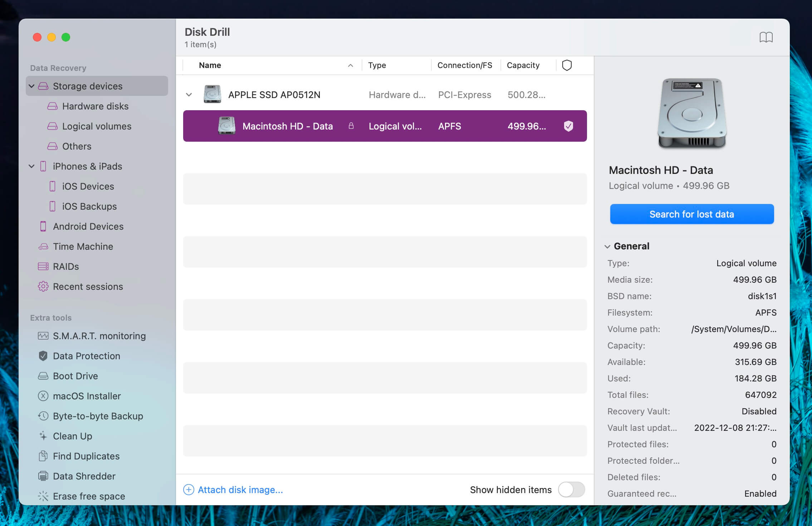Click the Media size value 499.96 GB
This screenshot has height=526, width=812.
755,280
